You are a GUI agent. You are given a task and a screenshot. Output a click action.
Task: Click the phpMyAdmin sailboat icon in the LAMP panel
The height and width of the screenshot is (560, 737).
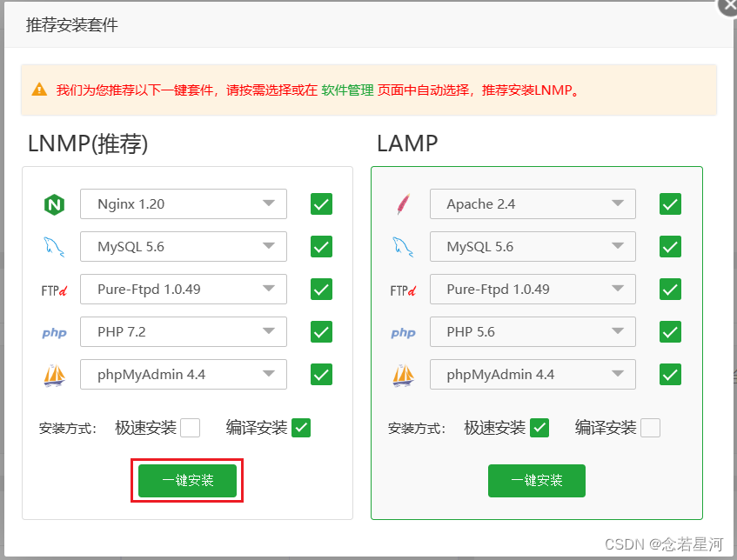pyautogui.click(x=403, y=376)
